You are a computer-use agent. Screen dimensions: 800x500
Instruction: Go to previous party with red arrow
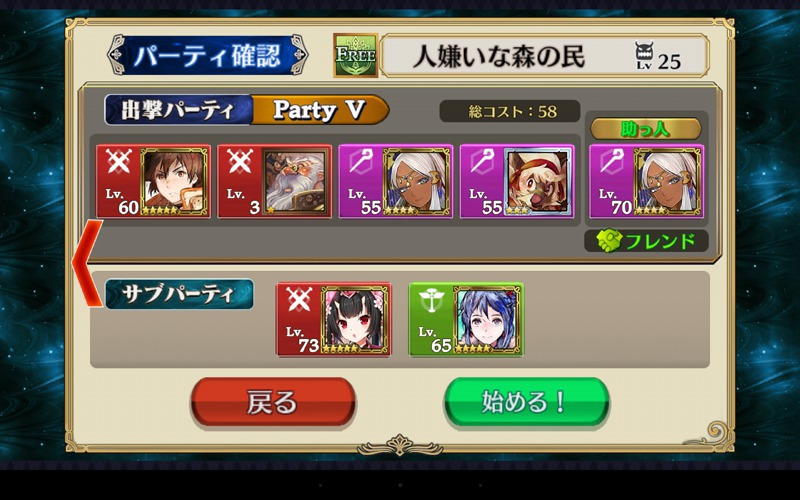coord(87,263)
